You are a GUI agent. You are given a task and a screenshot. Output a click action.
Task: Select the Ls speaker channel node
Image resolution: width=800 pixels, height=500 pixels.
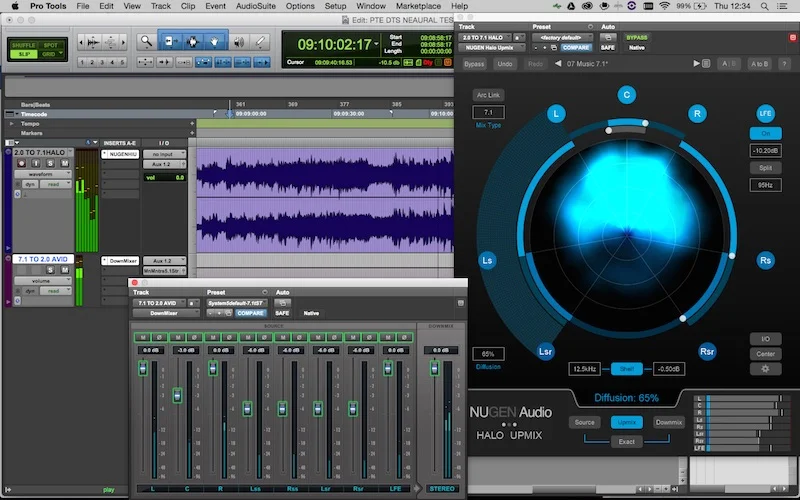click(487, 260)
